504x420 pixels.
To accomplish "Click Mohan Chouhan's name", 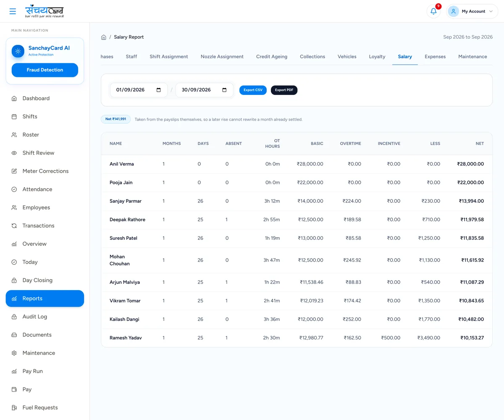I will click(120, 260).
